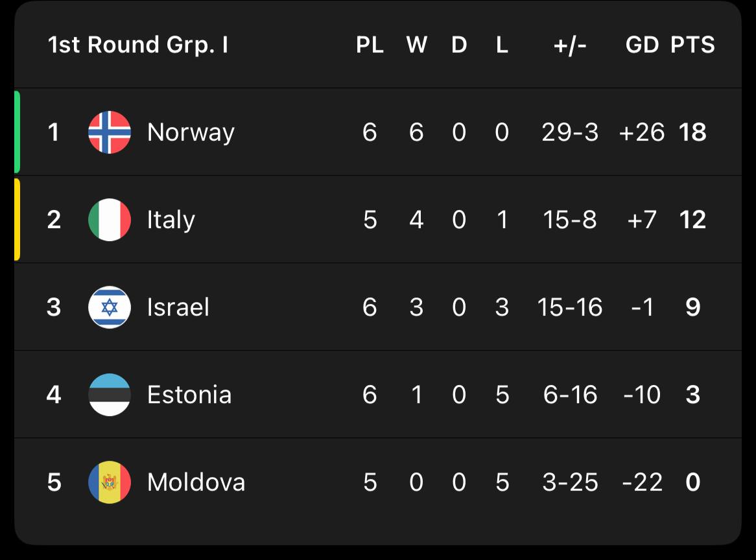Click the Estonia flag icon

(110, 395)
